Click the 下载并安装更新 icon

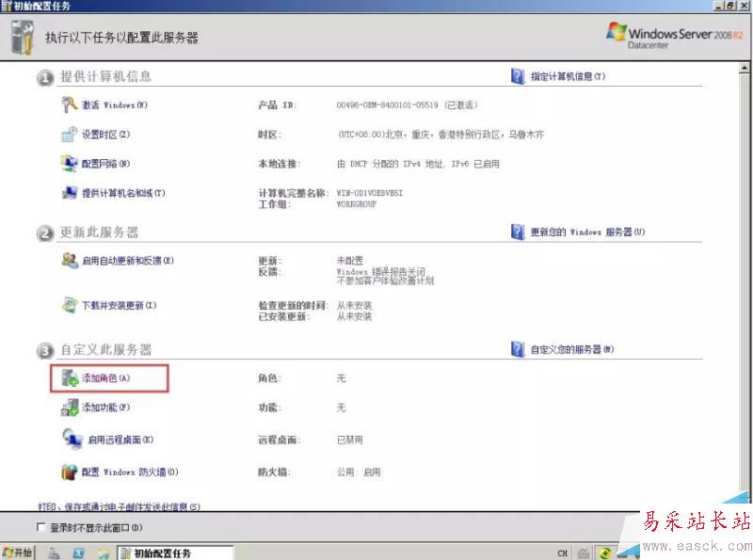pyautogui.click(x=69, y=305)
